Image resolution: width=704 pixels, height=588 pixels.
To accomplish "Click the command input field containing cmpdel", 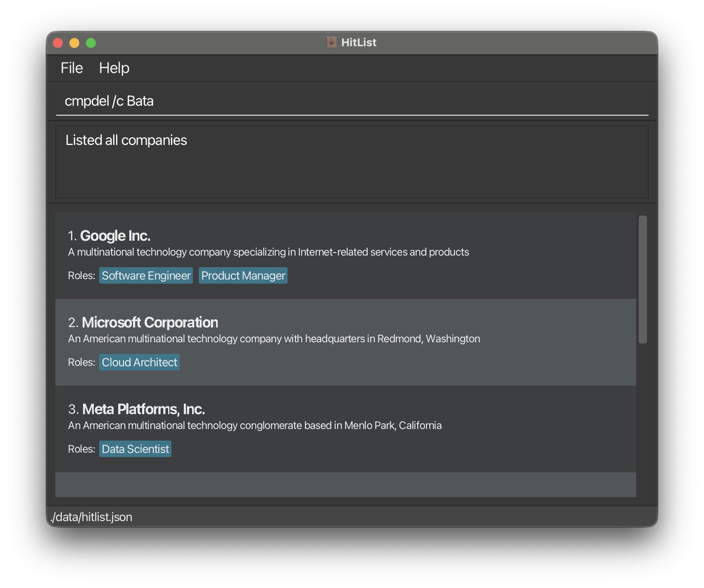I will point(352,101).
